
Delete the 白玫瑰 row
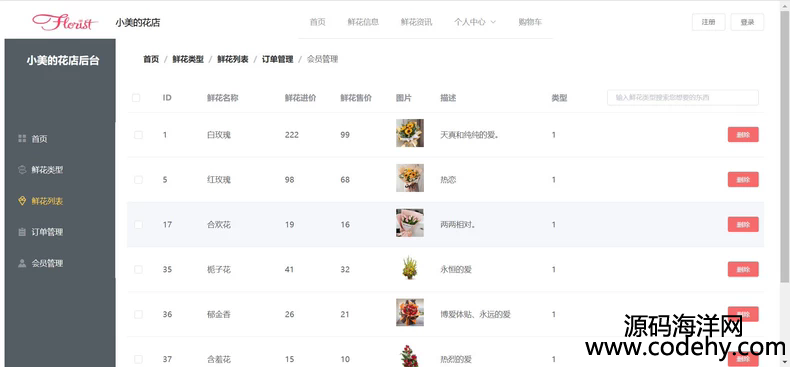(743, 135)
